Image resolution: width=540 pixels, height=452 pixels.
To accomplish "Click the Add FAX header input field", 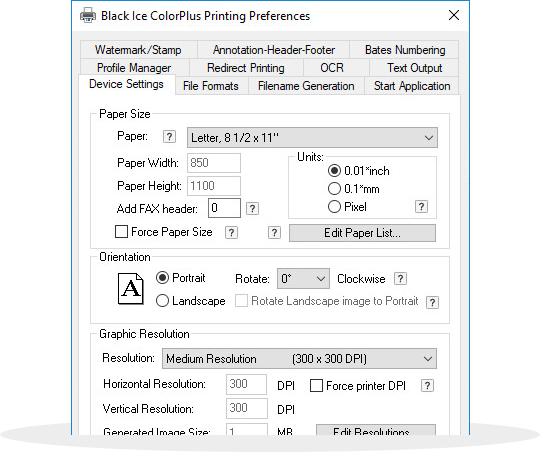I will (x=224, y=208).
